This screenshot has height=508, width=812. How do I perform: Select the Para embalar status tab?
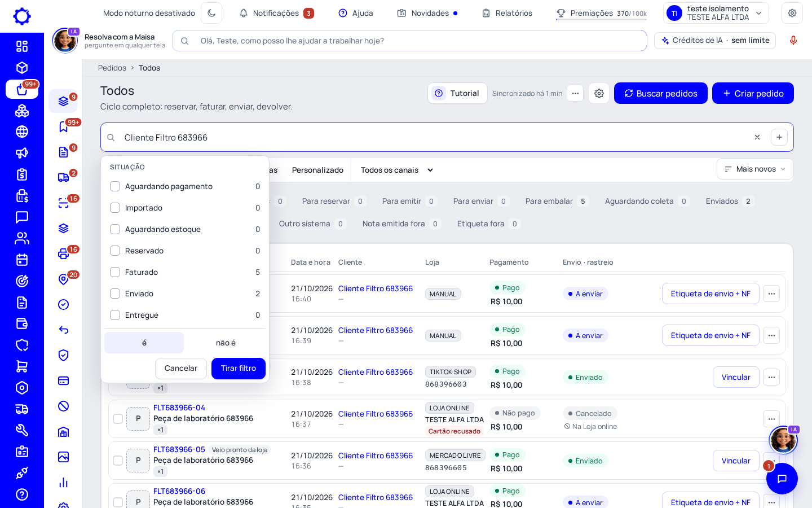(557, 201)
